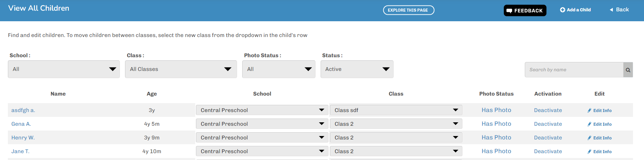Image resolution: width=644 pixels, height=160 pixels.
Task: Click pencil icon in Jane T. row
Action: click(x=590, y=151)
